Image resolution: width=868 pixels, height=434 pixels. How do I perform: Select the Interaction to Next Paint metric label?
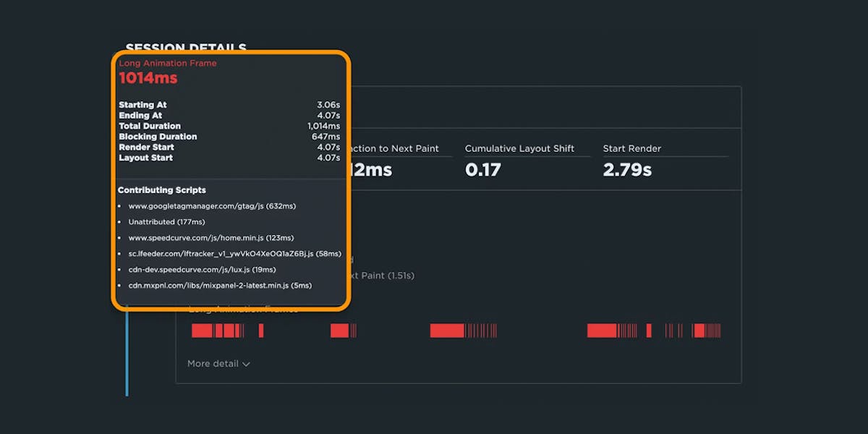click(x=394, y=148)
